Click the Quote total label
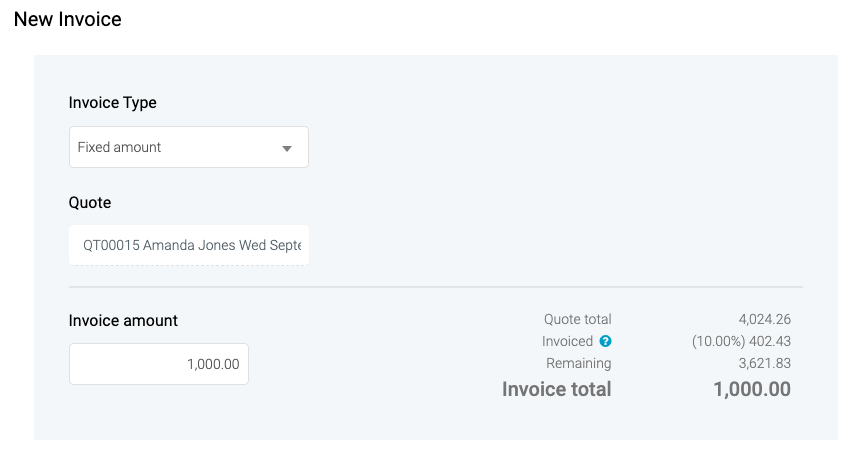 (x=577, y=320)
